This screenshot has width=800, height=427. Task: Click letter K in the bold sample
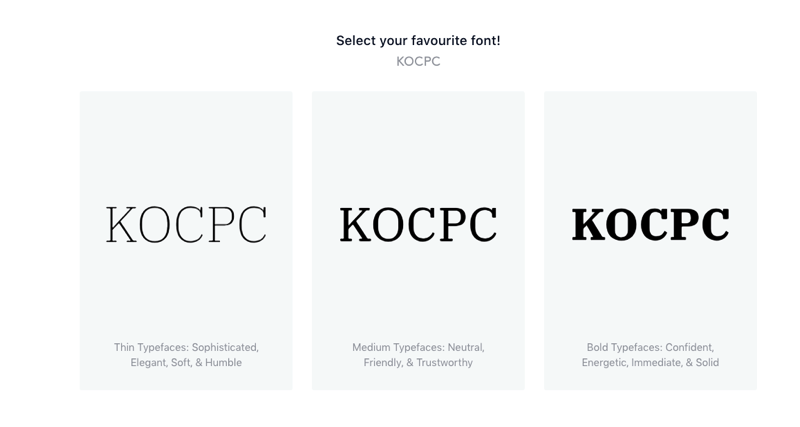589,224
